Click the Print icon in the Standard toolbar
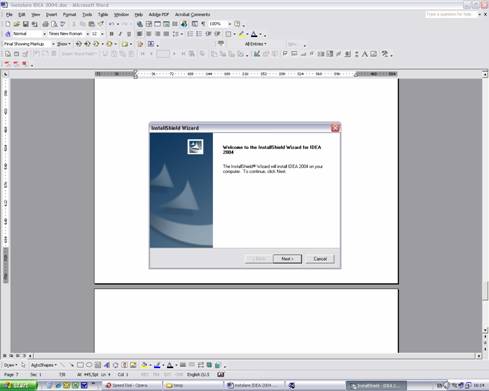 pyautogui.click(x=45, y=24)
